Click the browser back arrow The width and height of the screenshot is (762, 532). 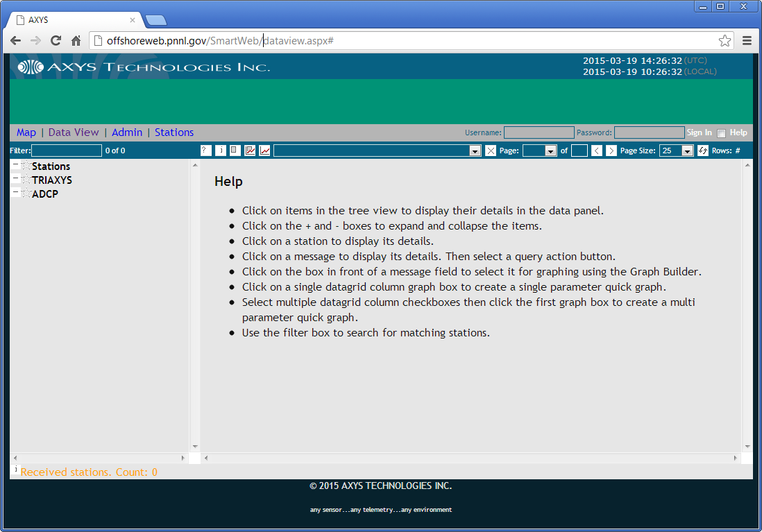pos(15,41)
